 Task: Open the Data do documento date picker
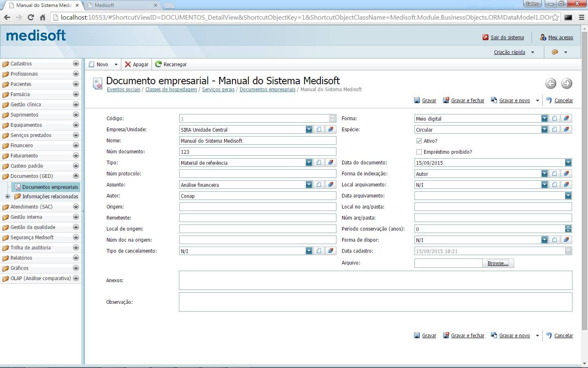(568, 163)
